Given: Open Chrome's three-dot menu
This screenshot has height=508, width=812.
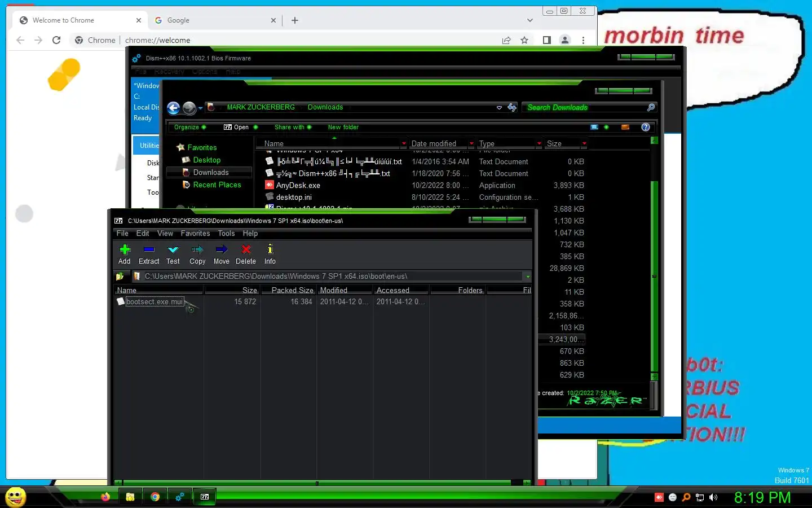Looking at the screenshot, I should (583, 40).
